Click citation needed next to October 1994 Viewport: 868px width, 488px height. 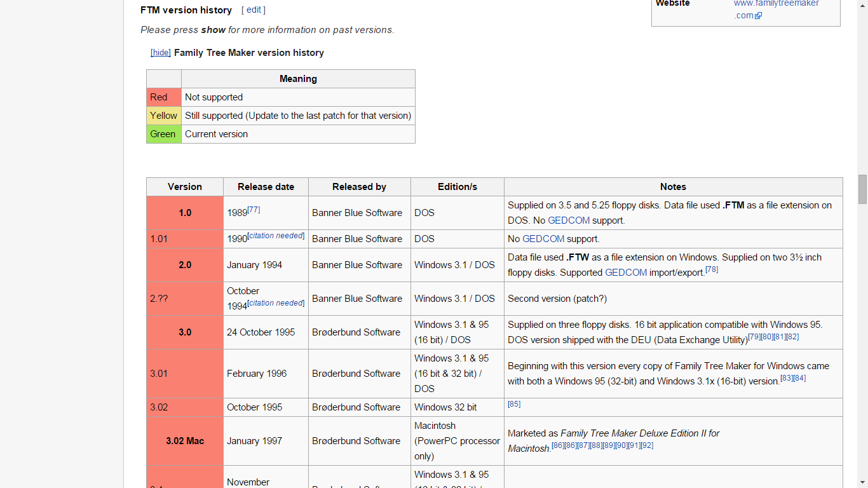[x=276, y=303]
